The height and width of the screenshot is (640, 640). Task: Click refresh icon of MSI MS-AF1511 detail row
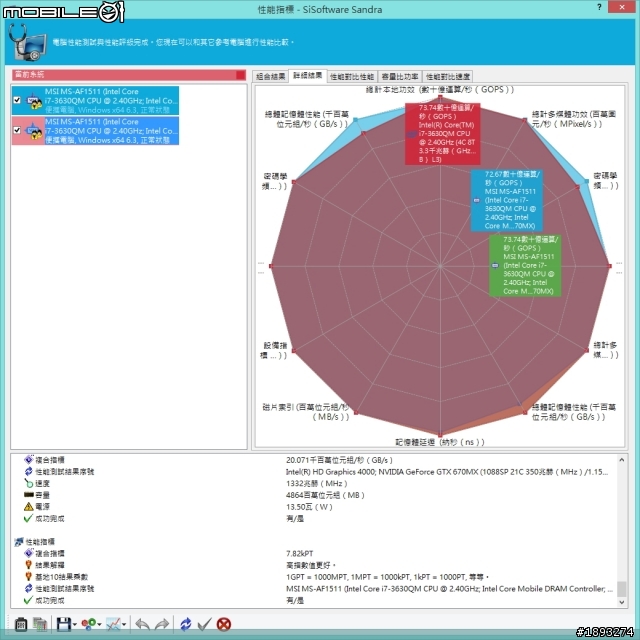29,589
